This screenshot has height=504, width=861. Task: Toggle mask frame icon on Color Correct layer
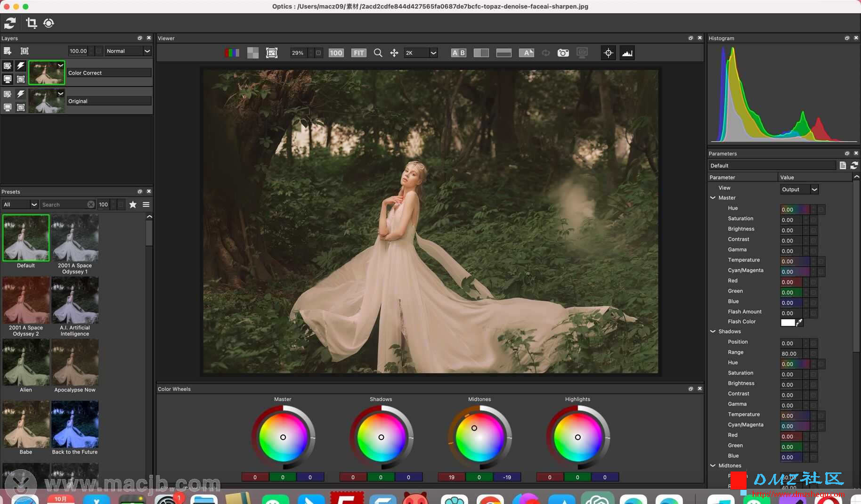pos(21,79)
